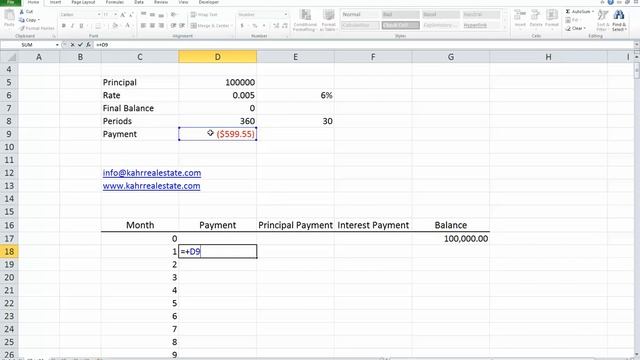The height and width of the screenshot is (360, 640).
Task: Click the Font Color letter A icon
Action: coord(127,26)
